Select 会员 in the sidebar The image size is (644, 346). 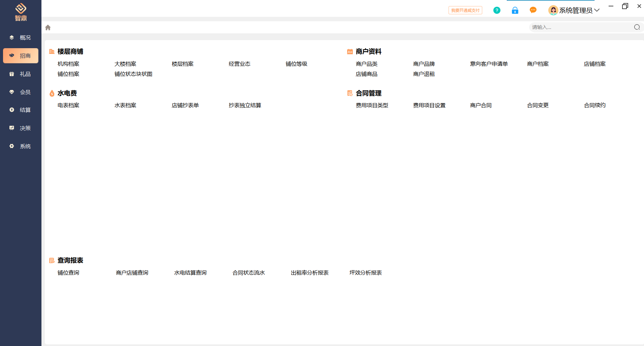point(21,92)
